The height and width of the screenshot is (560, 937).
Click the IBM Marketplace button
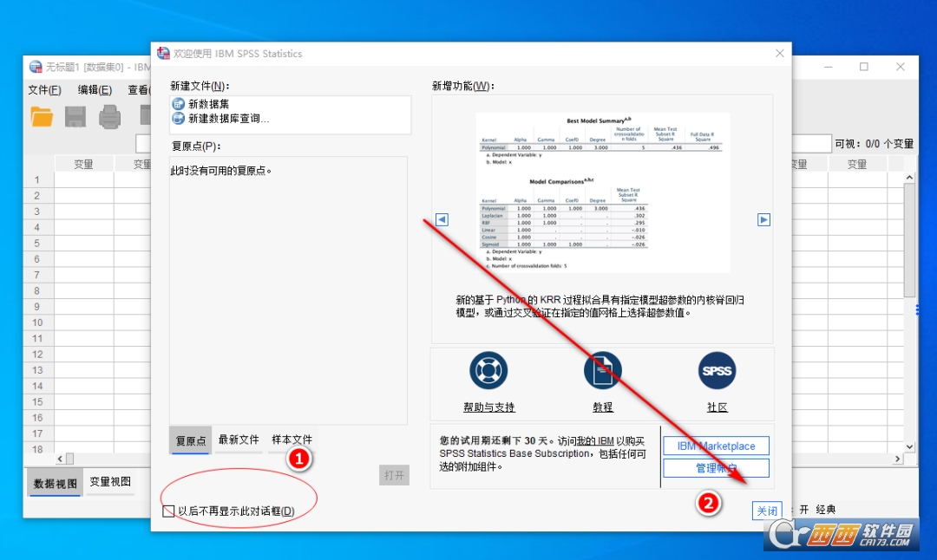point(716,446)
